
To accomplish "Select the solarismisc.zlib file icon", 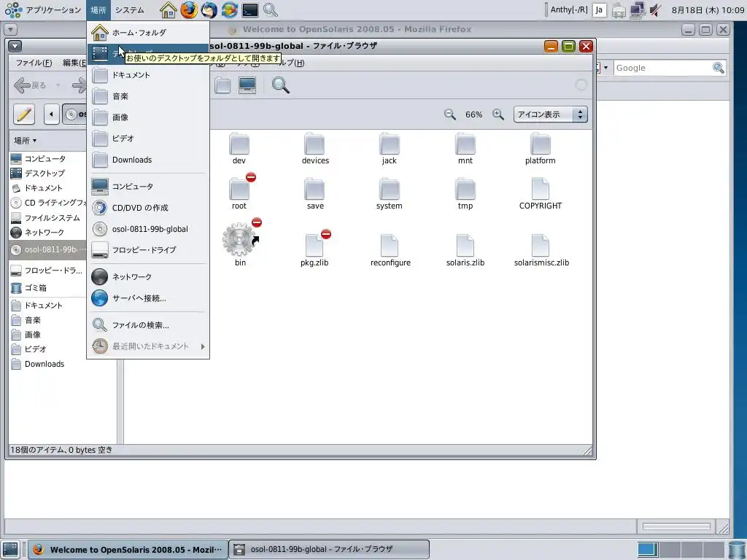I will pyautogui.click(x=541, y=245).
